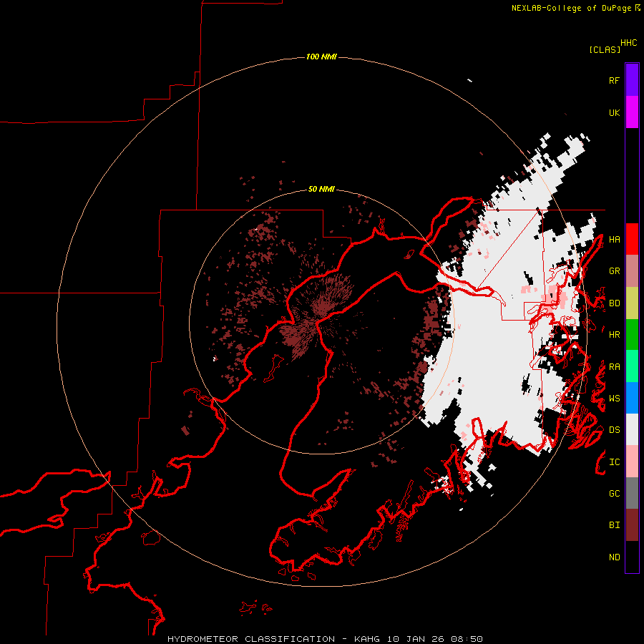
Task: Select the BD yellow legend swatch
Action: (632, 303)
